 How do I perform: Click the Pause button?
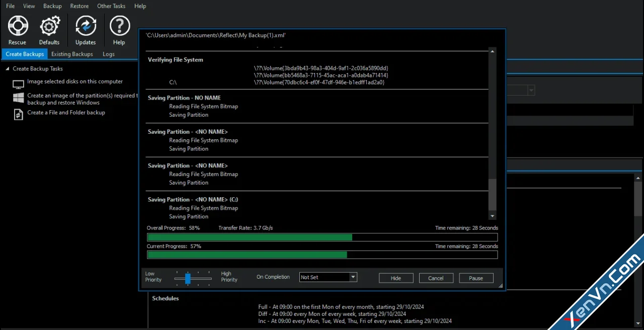(476, 278)
